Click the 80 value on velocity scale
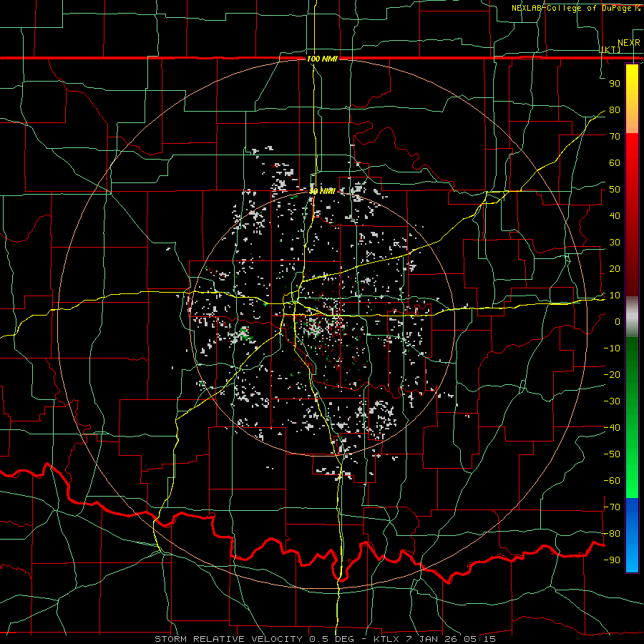The image size is (644, 644). (615, 110)
